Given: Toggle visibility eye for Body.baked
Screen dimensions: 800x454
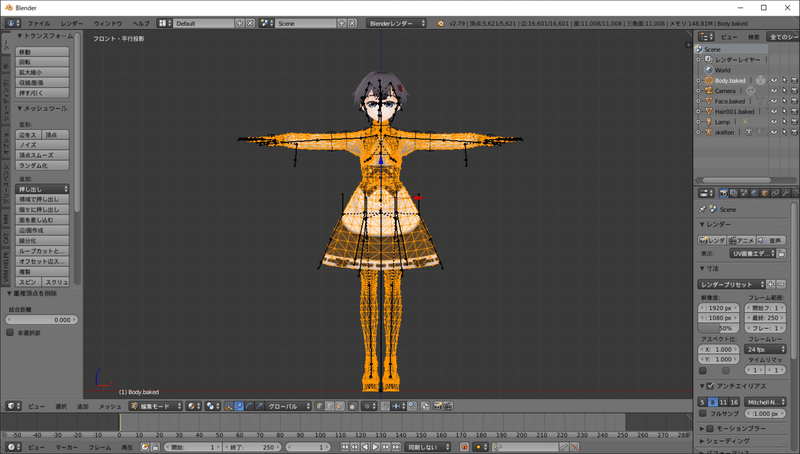Looking at the screenshot, I should (774, 80).
